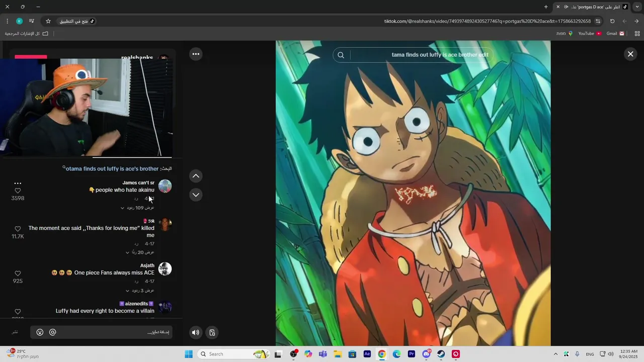Open aizenedits profile avatar
Viewport: 644px width, 362px height.
[x=165, y=307]
